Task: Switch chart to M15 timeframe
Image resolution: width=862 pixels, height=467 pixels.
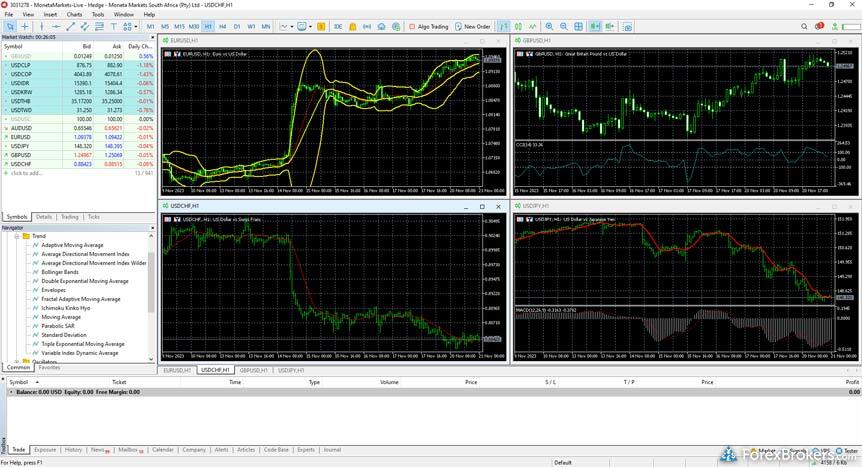Action: click(179, 26)
